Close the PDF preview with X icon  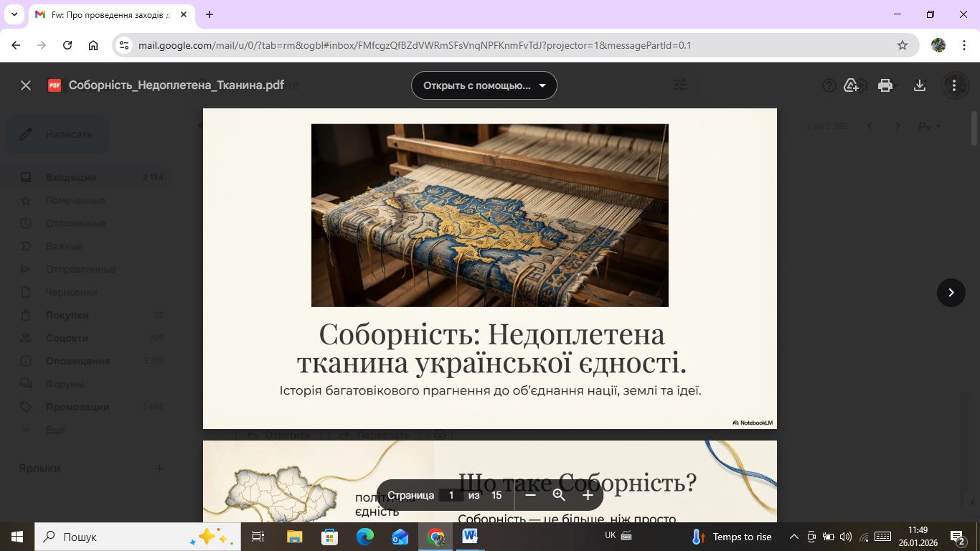(26, 85)
